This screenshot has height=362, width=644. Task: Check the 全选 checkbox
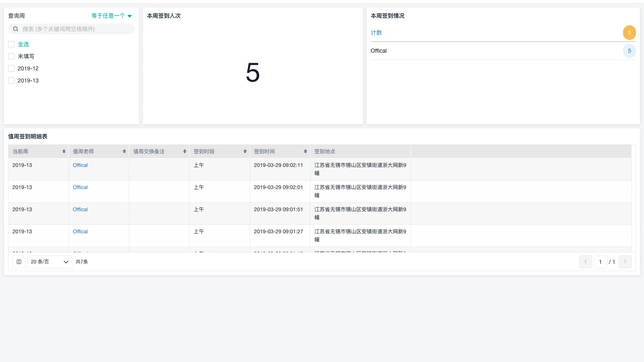pyautogui.click(x=11, y=44)
